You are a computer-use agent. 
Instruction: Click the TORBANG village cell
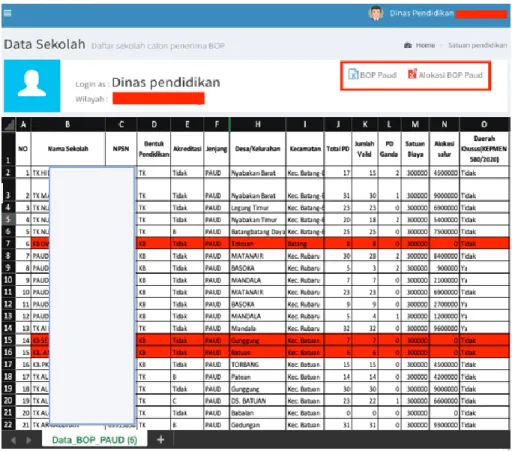(257, 364)
